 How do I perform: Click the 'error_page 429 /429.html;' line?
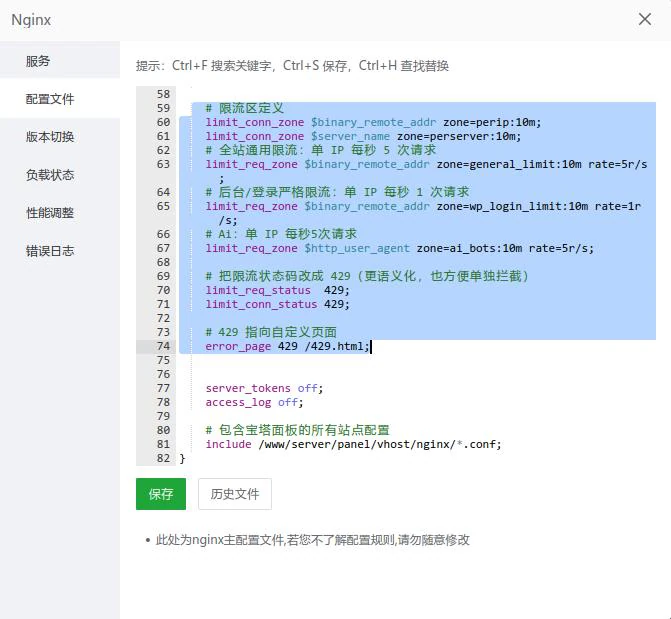(x=287, y=346)
